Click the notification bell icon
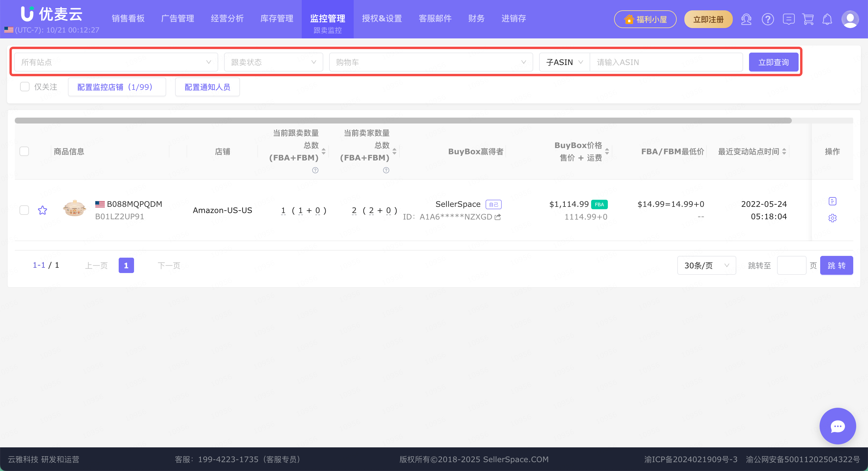Viewport: 868px width, 471px height. [827, 19]
